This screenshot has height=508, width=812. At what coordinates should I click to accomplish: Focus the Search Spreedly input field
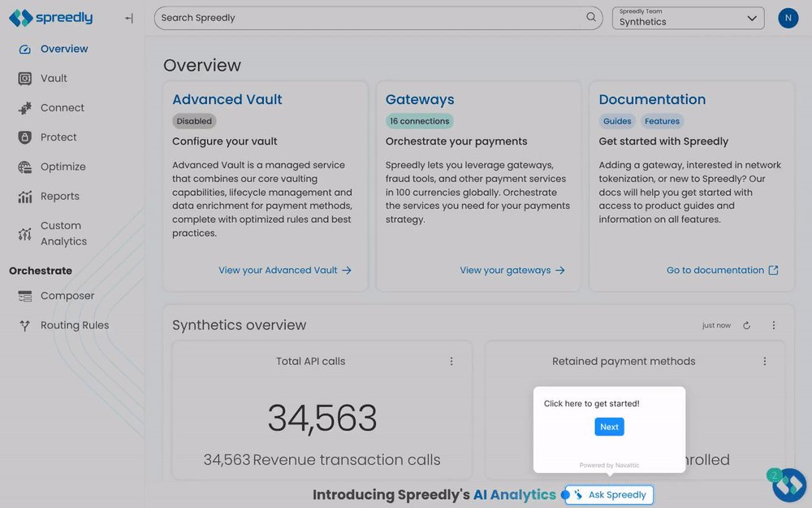point(378,18)
